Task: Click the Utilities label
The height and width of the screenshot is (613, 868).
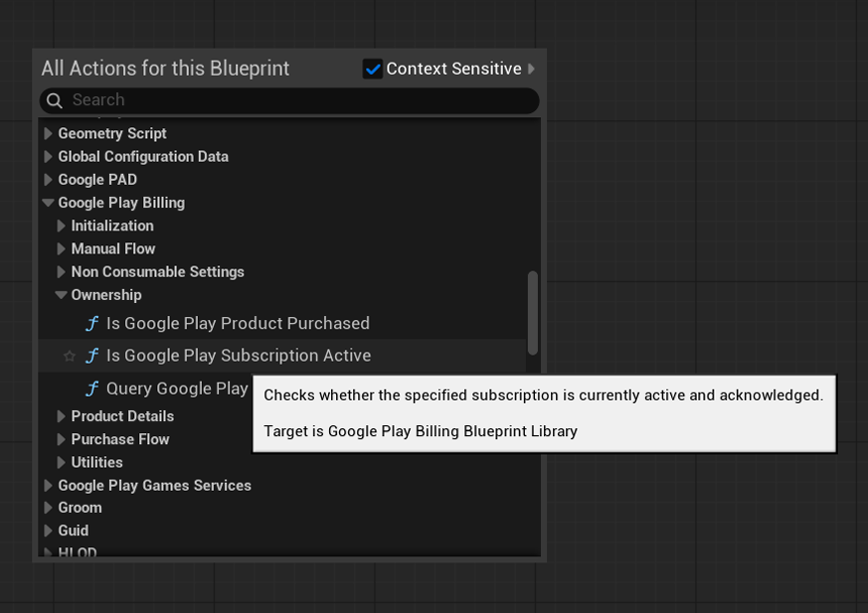Action: [96, 463]
